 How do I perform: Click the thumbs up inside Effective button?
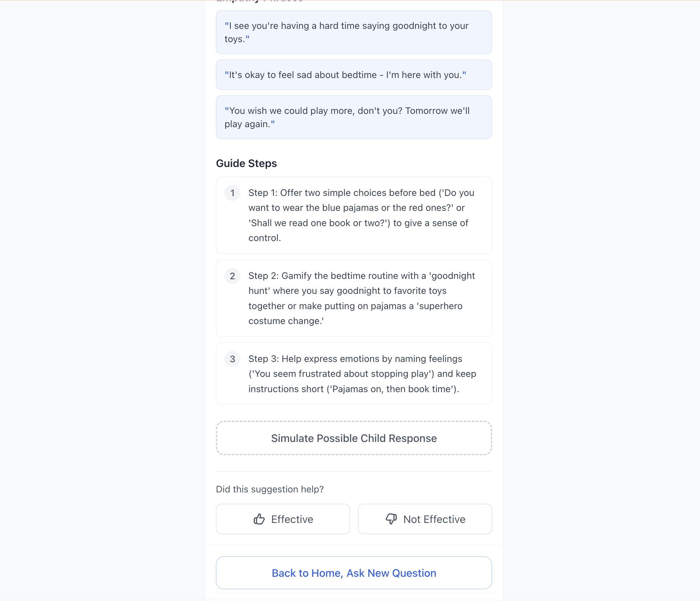point(259,519)
